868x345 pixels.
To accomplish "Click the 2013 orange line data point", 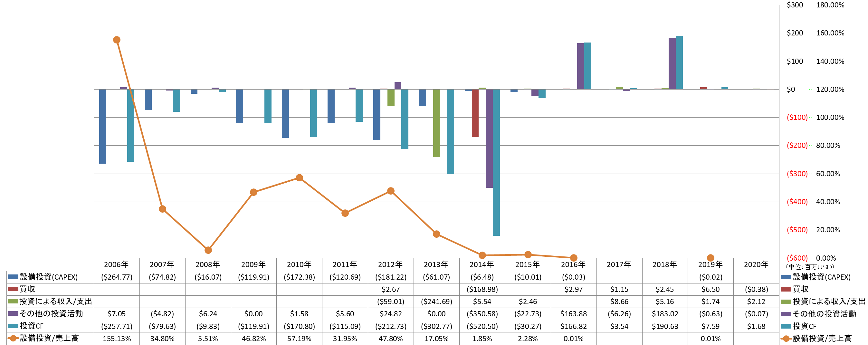I will (436, 234).
